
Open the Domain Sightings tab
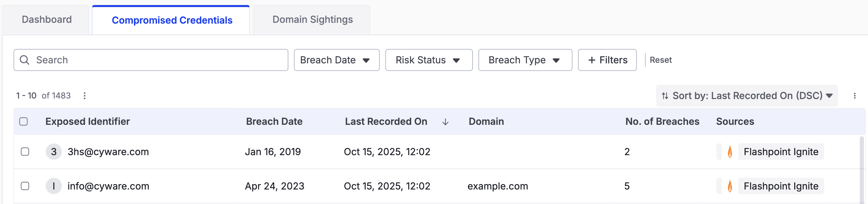pos(312,20)
